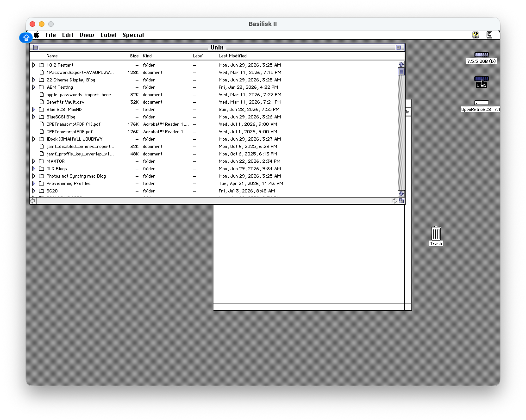
Task: Select the Trash icon
Action: (436, 233)
